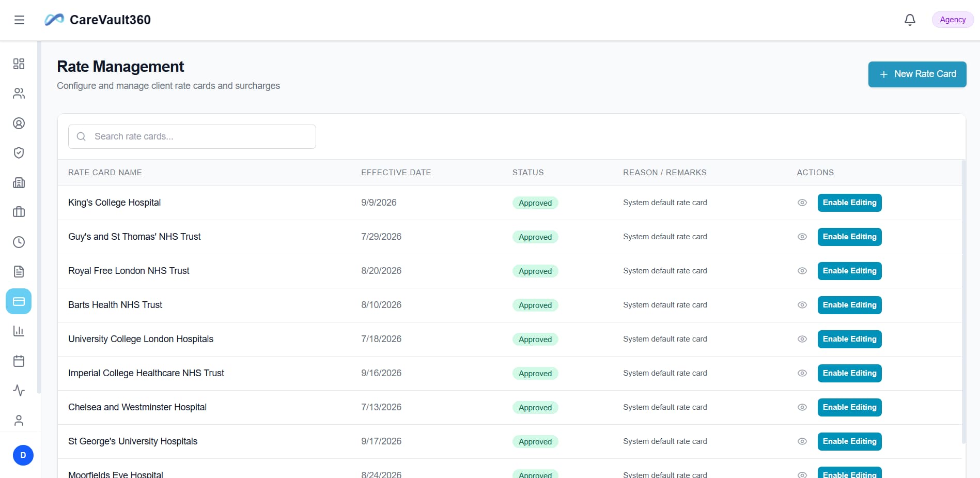980x478 pixels.
Task: Click remarks text for Chelsea and Westminster
Action: click(x=665, y=407)
